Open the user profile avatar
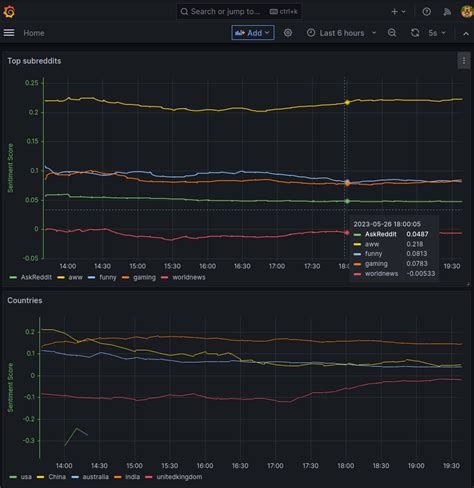Screen dimensions: 474x488 point(467,12)
